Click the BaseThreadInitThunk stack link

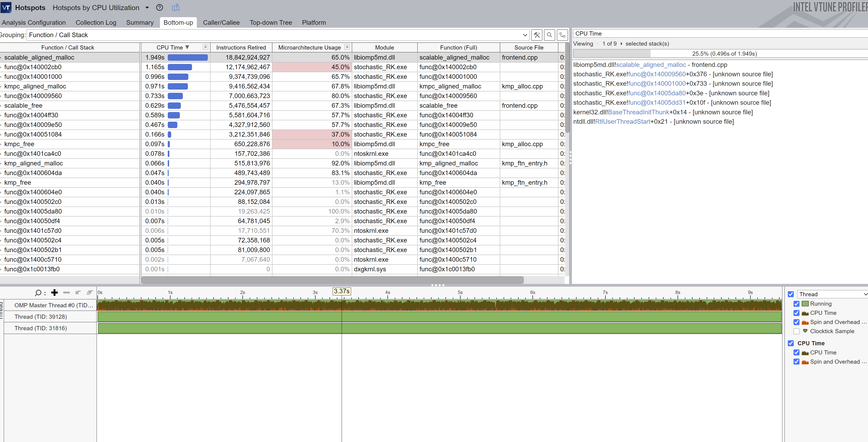(638, 112)
